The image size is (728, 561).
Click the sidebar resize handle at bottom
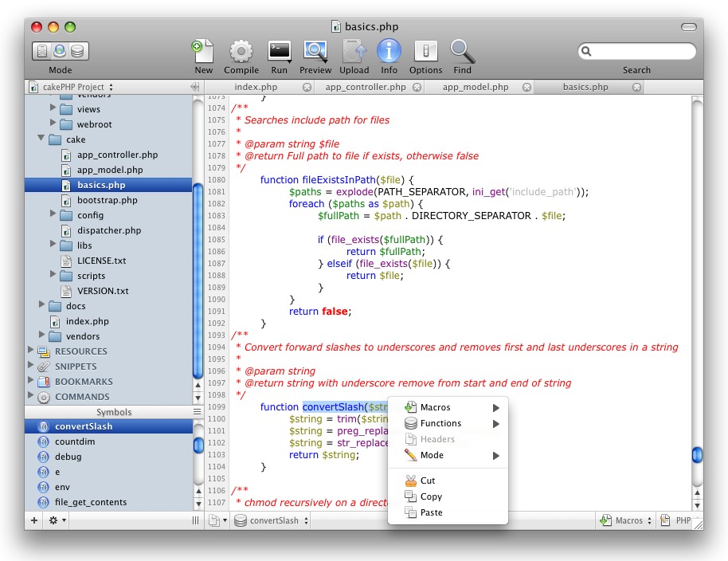click(x=195, y=520)
